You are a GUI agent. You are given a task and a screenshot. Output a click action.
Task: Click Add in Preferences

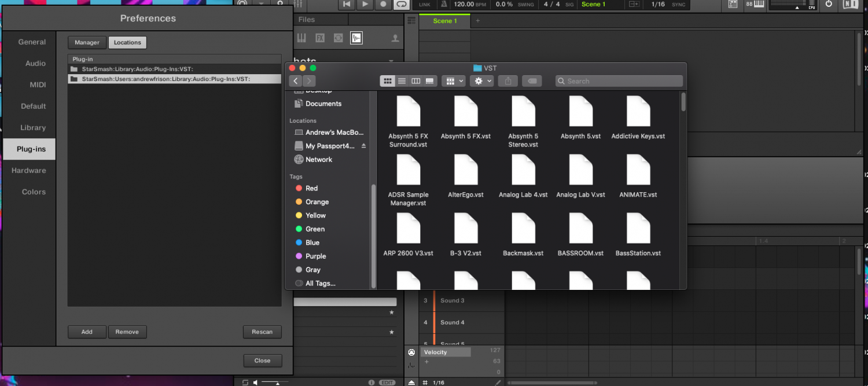coord(87,332)
